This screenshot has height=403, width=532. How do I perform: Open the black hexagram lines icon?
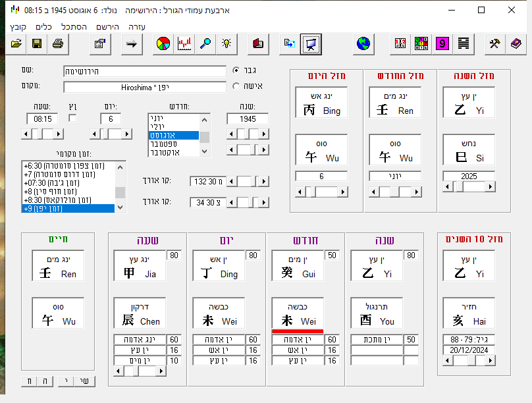(464, 43)
